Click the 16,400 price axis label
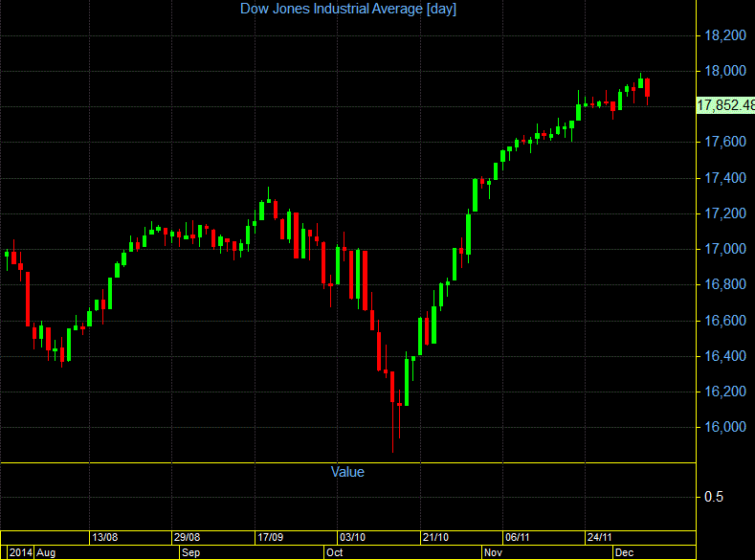The height and width of the screenshot is (560, 755). [x=725, y=356]
